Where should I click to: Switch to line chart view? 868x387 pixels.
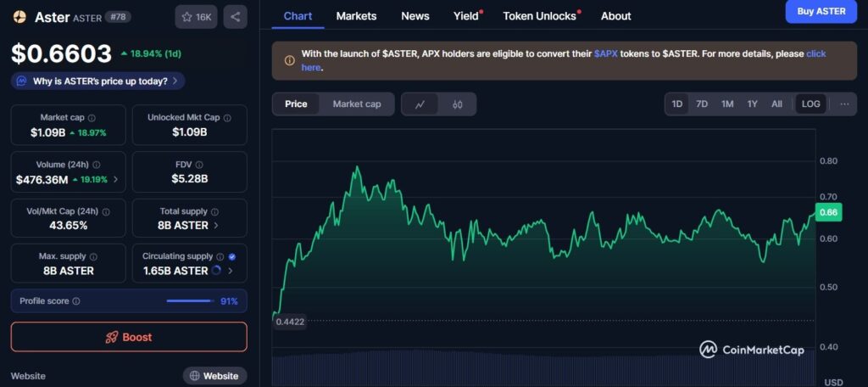420,104
